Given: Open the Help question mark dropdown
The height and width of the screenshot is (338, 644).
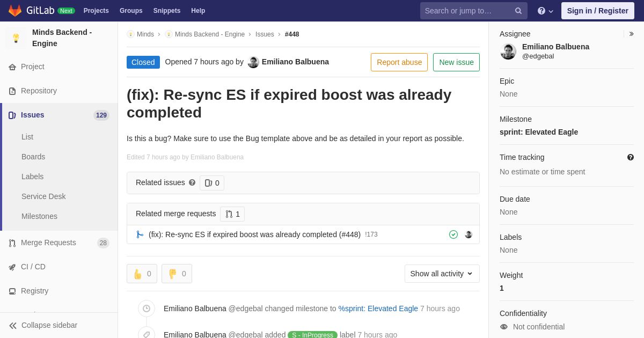Looking at the screenshot, I should click(x=545, y=11).
